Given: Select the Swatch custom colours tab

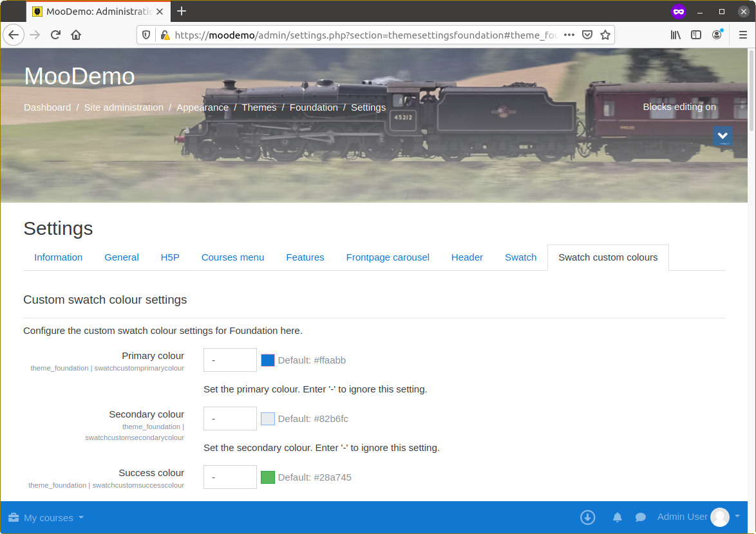Looking at the screenshot, I should click(x=608, y=257).
